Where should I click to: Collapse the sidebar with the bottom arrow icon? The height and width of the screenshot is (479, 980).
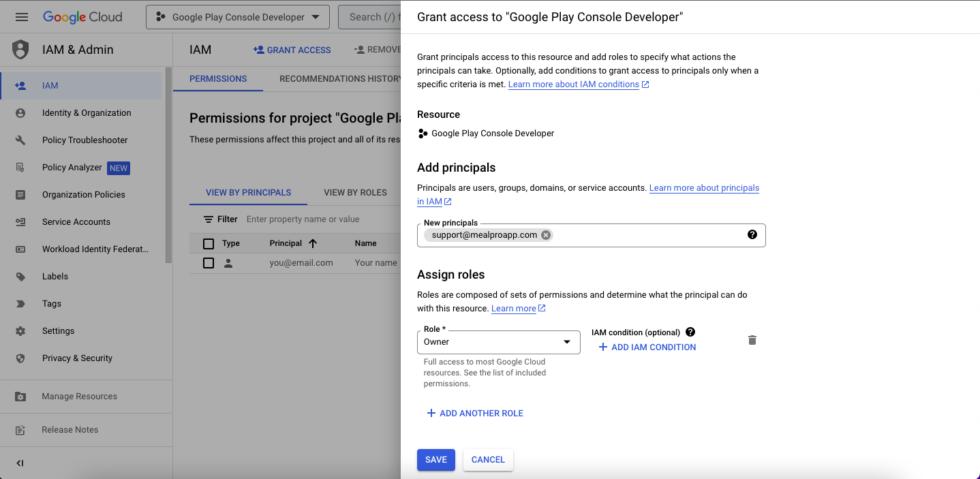[20, 463]
